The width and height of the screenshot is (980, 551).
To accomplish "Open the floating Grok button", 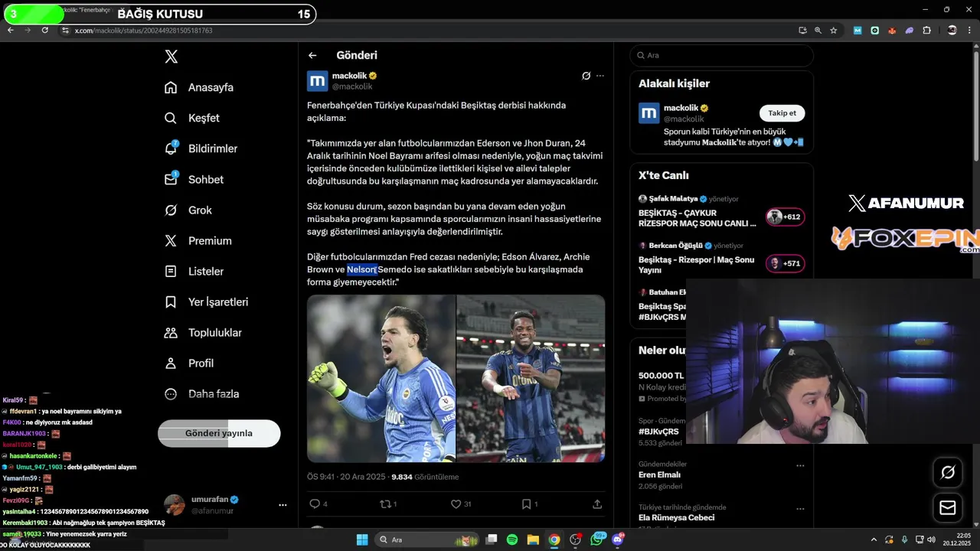I will coord(947,472).
